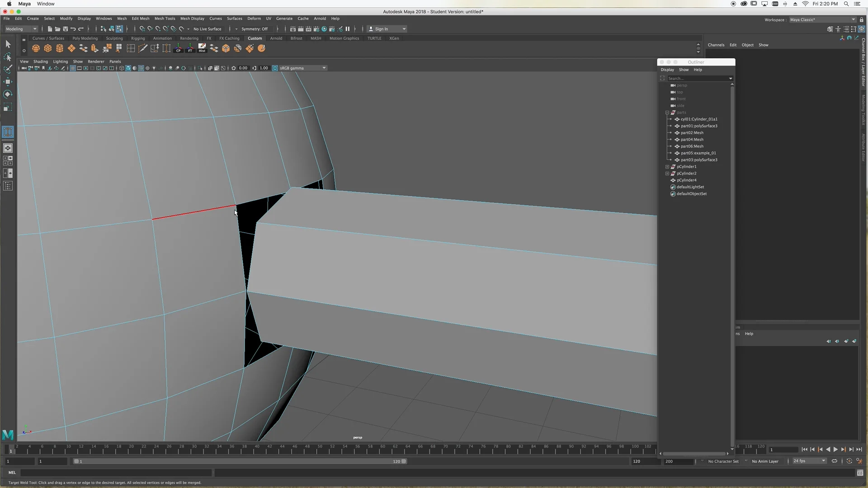The height and width of the screenshot is (488, 868).
Task: Toggle the sRGB gamma color management button
Action: pyautogui.click(x=275, y=68)
